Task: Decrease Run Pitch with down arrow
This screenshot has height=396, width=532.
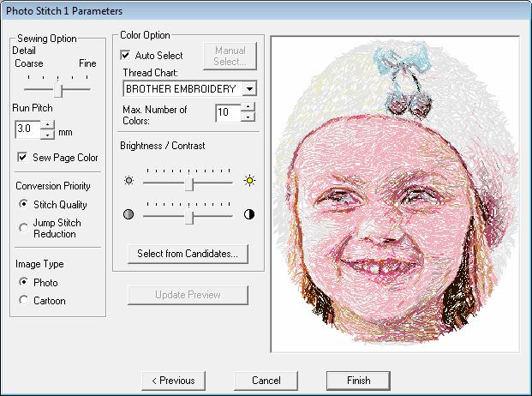Action: tap(47, 135)
